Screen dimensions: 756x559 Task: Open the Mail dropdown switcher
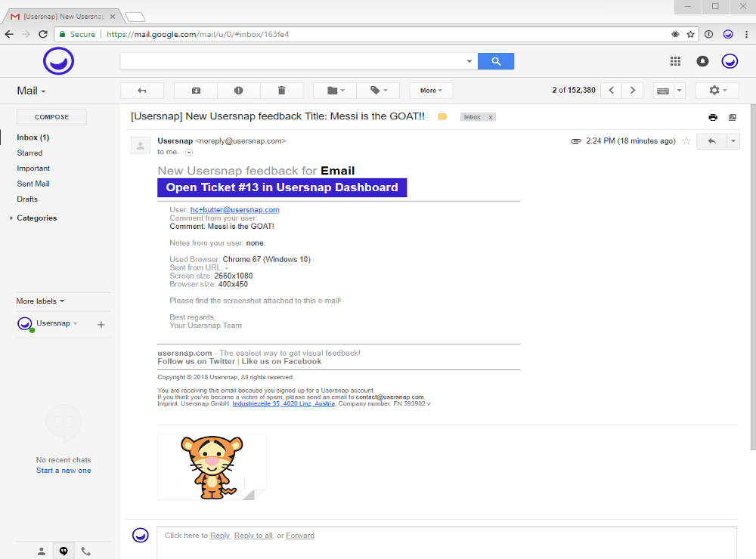pyautogui.click(x=31, y=91)
